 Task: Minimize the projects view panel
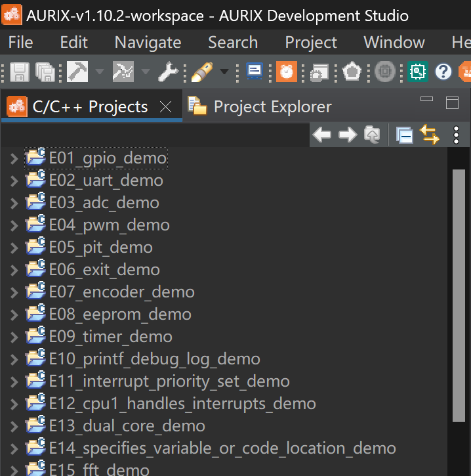pos(426,99)
